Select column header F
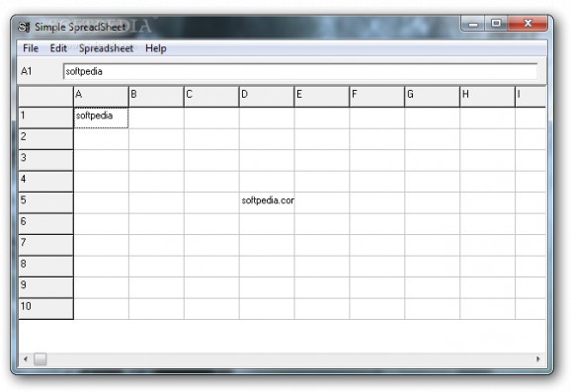Viewport: 571px width, 392px height. tap(377, 97)
